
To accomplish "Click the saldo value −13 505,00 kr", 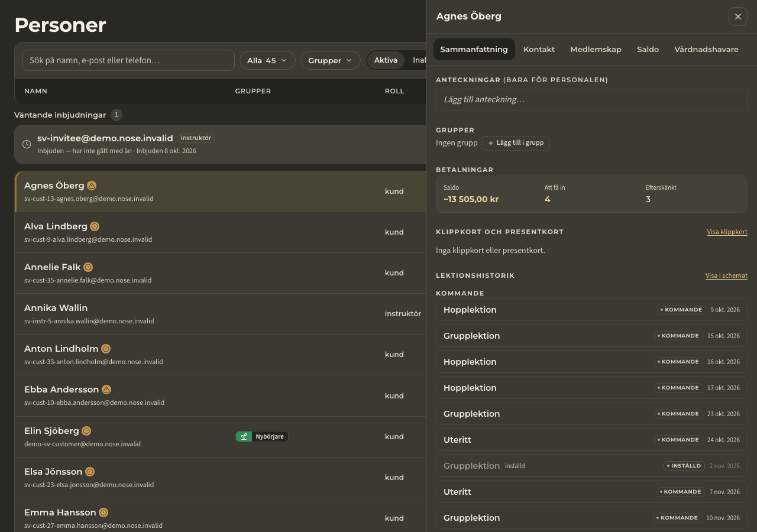I will click(471, 200).
